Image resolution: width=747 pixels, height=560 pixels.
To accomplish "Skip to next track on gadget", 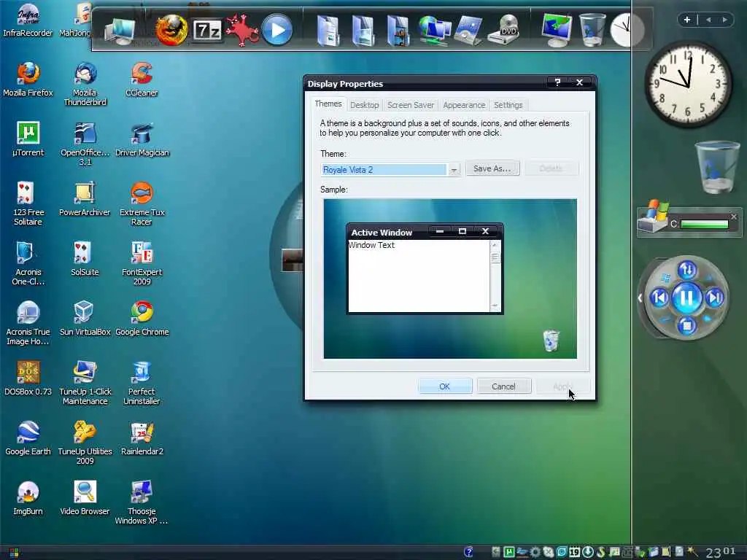I will click(x=714, y=298).
